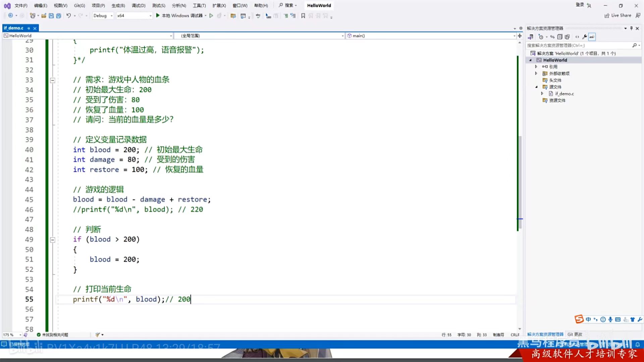The width and height of the screenshot is (644, 362).
Task: Collapse the 源文件 folder
Action: pos(536,87)
